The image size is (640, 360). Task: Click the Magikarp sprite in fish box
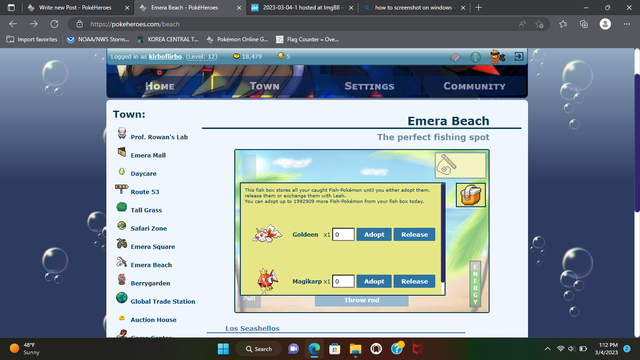point(267,280)
